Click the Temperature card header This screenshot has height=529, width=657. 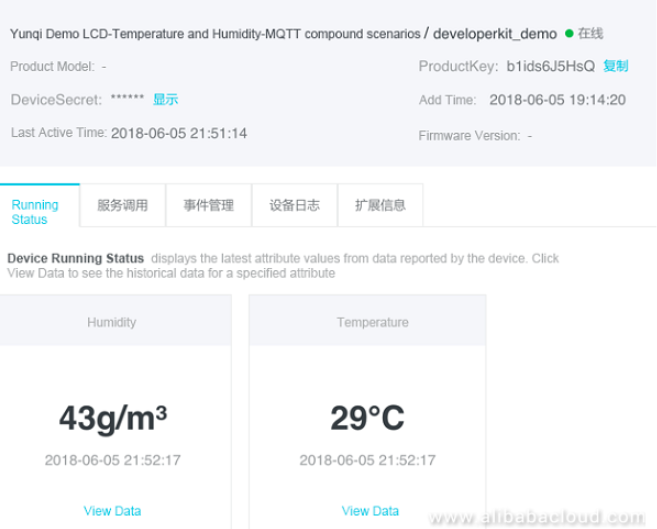367,320
